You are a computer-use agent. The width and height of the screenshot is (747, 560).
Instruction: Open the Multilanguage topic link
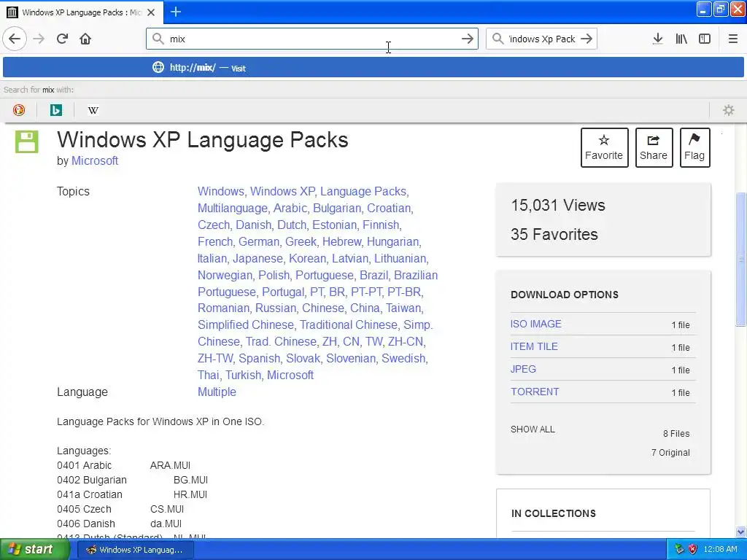pyautogui.click(x=233, y=208)
